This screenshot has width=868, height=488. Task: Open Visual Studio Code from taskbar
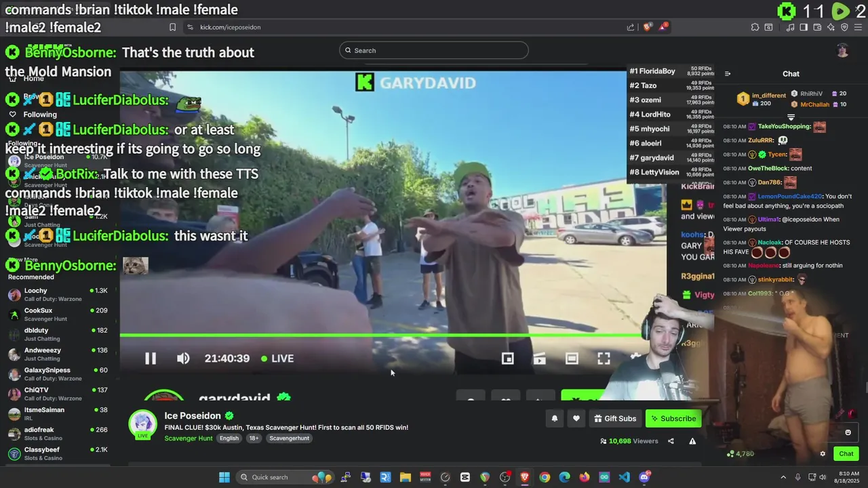[624, 477]
